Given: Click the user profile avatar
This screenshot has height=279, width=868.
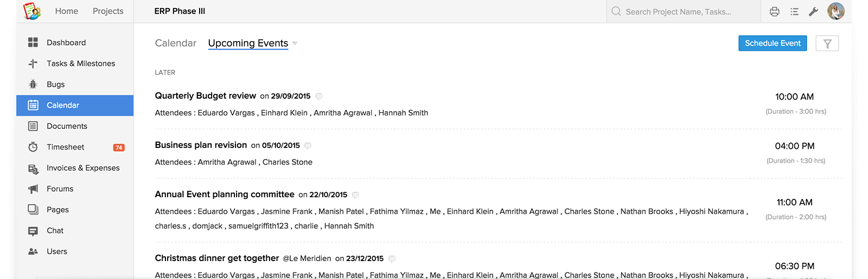Looking at the screenshot, I should (x=836, y=11).
